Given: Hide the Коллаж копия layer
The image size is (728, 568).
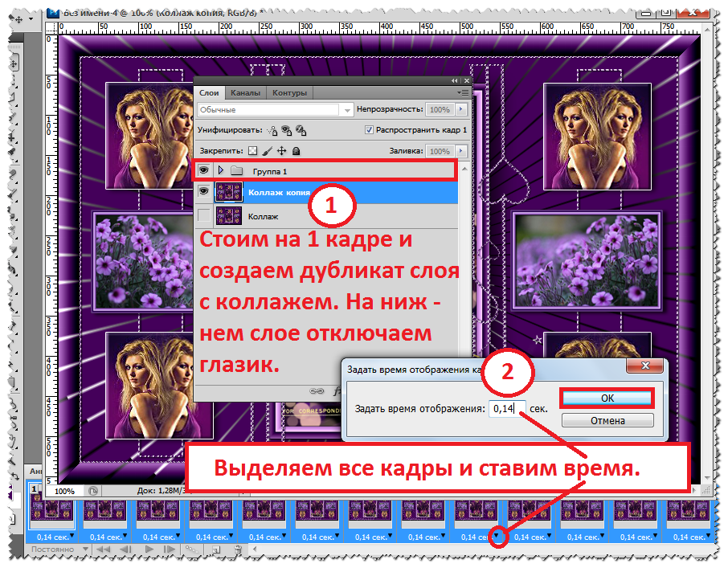Looking at the screenshot, I should (203, 191).
